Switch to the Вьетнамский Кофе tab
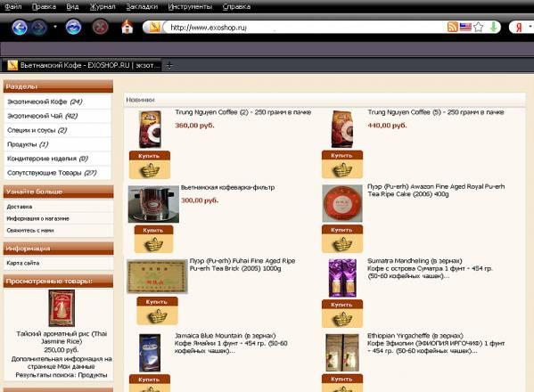 click(84, 65)
